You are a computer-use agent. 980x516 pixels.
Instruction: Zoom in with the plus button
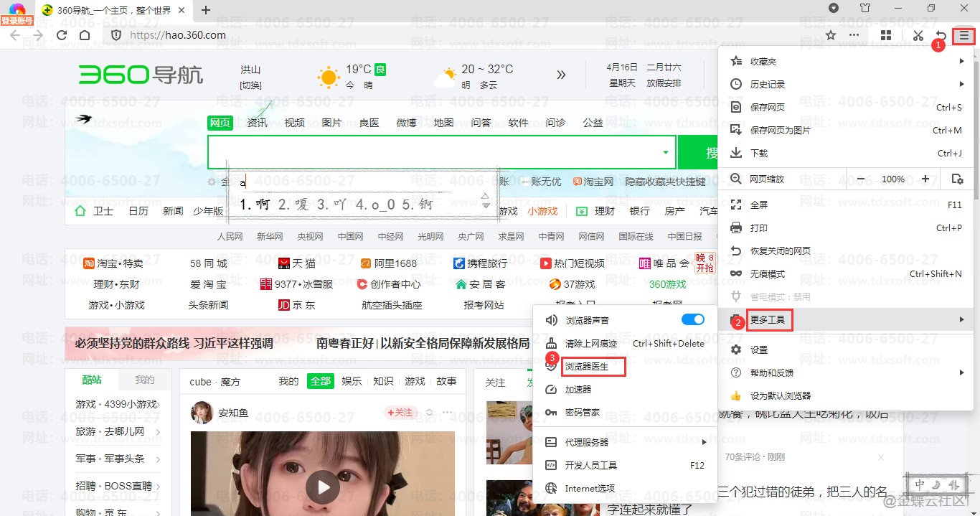[925, 179]
